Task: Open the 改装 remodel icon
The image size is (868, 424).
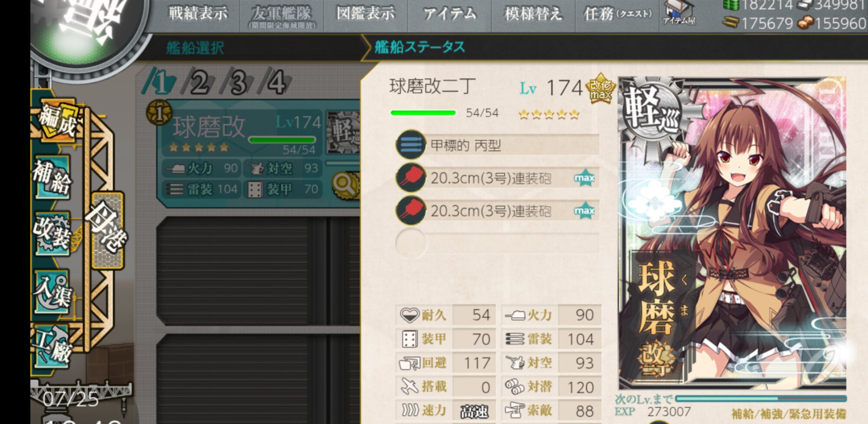Action: [x=52, y=233]
